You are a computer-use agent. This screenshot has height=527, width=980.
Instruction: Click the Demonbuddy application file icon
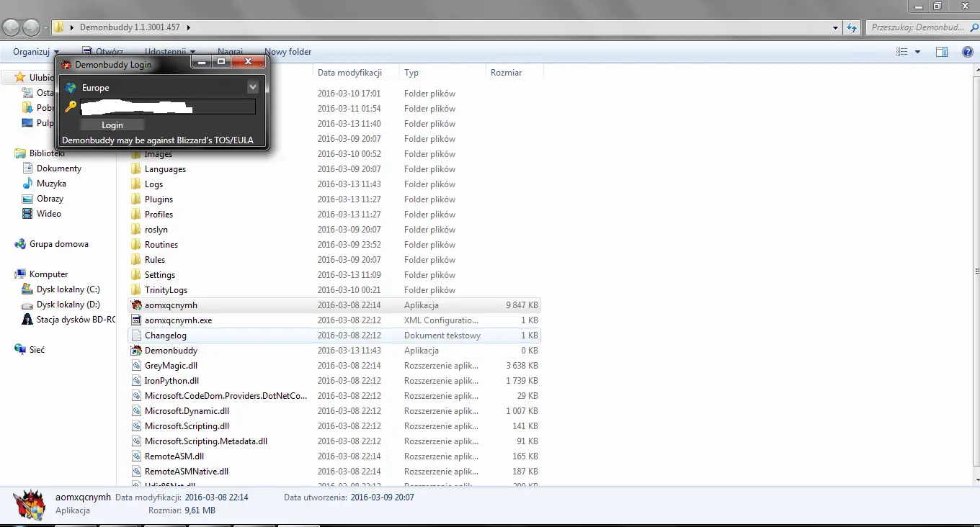pos(136,351)
